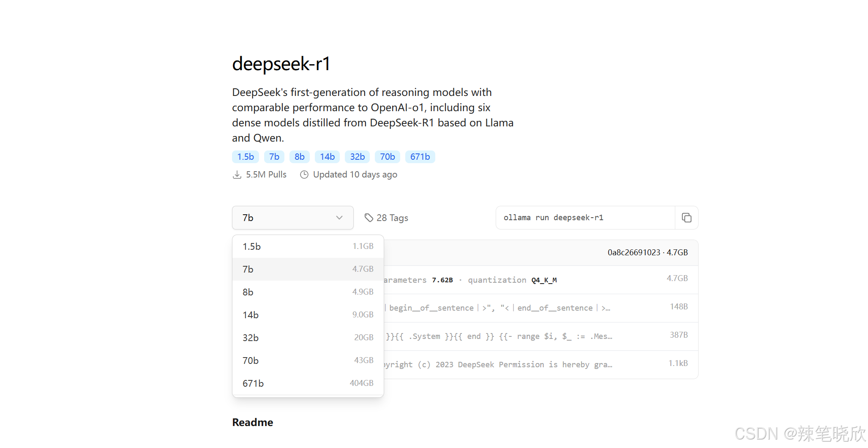Open the 28 Tags link
Image resolution: width=868 pixels, height=448 pixels.
click(x=386, y=218)
